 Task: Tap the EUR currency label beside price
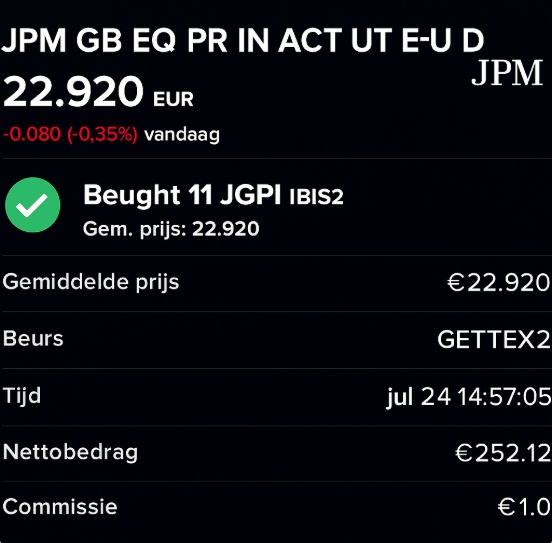173,99
